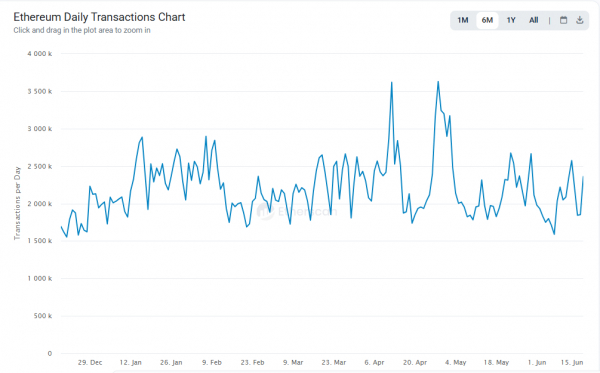Click the 4. May x-axis label
The image size is (600, 373).
455,362
